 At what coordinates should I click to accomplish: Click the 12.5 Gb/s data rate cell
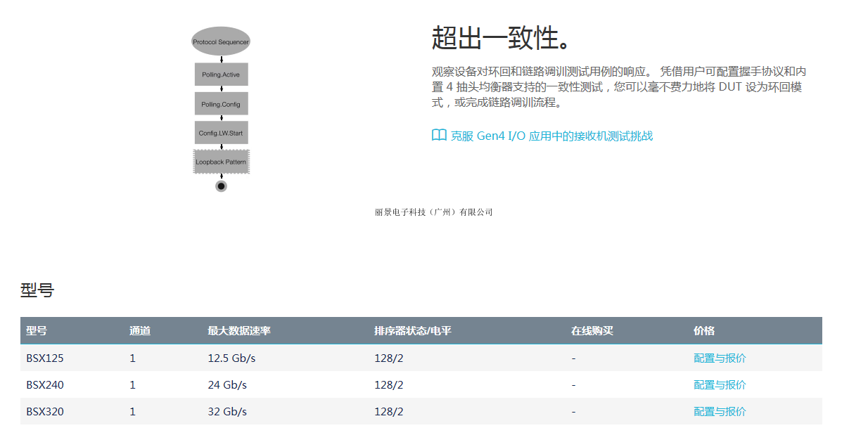231,358
